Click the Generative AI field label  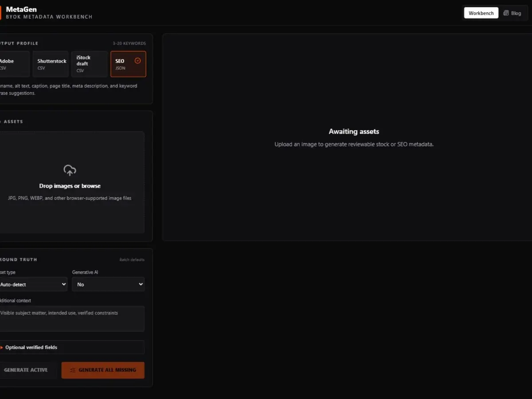(x=85, y=272)
